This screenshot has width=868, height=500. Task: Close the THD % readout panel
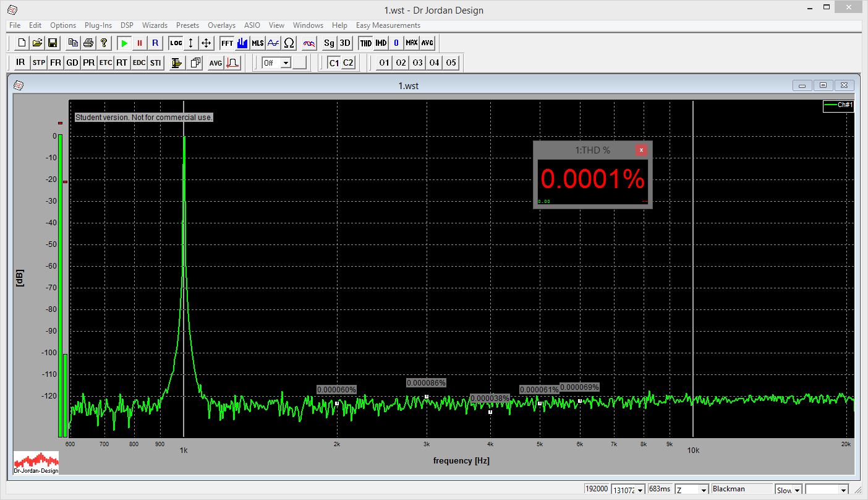pyautogui.click(x=641, y=150)
